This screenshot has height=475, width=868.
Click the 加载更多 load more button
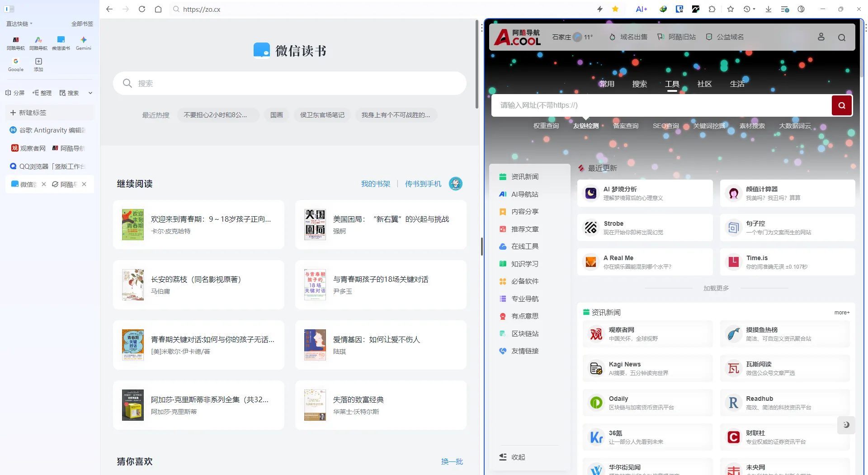(x=716, y=288)
